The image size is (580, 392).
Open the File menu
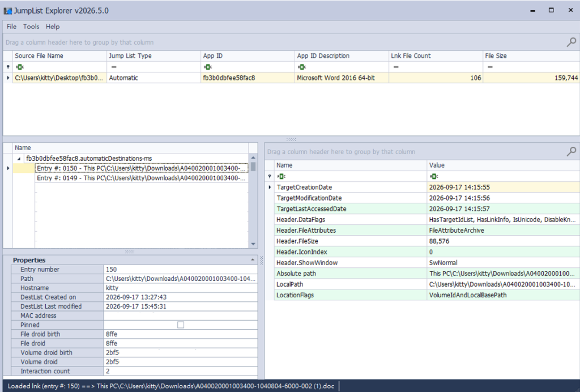tap(11, 27)
